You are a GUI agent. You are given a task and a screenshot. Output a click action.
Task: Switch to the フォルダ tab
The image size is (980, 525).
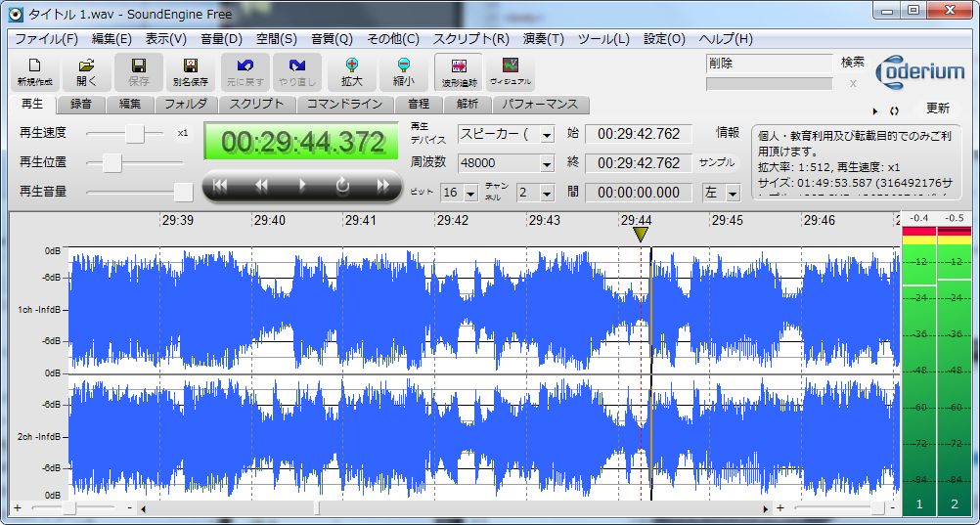tap(186, 105)
